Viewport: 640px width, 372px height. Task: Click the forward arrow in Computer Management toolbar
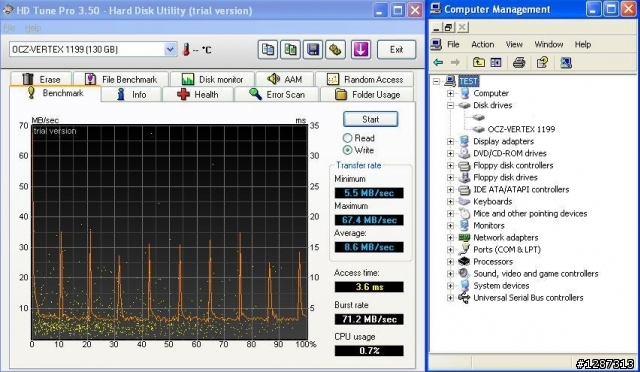[x=455, y=62]
